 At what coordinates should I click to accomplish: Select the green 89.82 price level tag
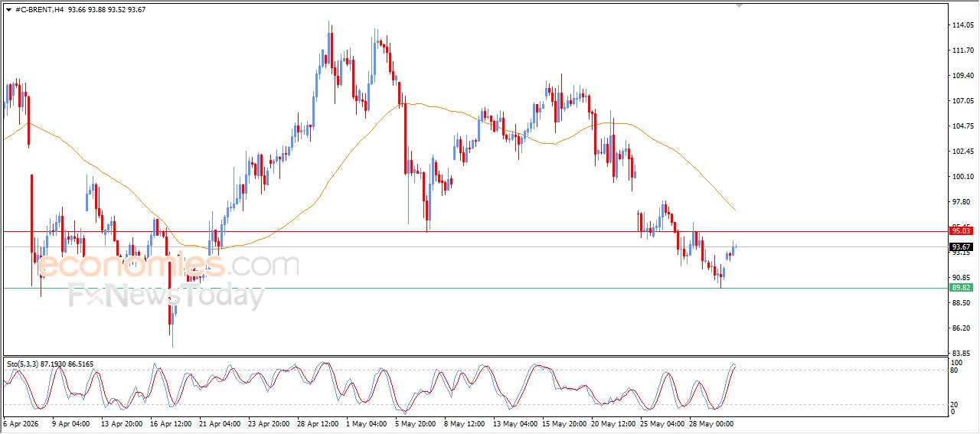pyautogui.click(x=961, y=288)
